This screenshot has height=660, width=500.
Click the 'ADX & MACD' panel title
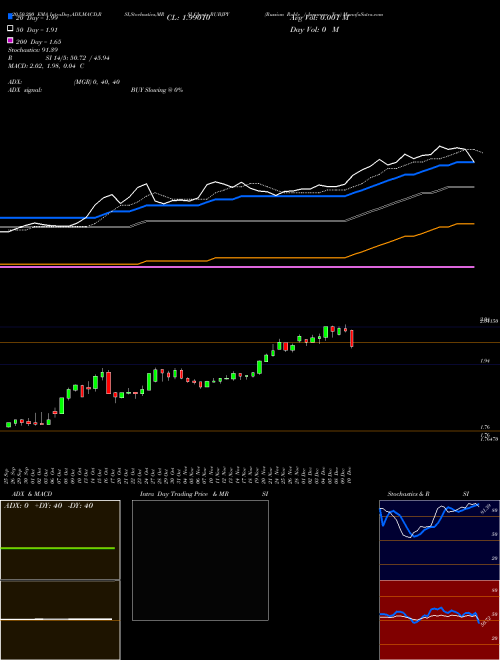tap(32, 494)
